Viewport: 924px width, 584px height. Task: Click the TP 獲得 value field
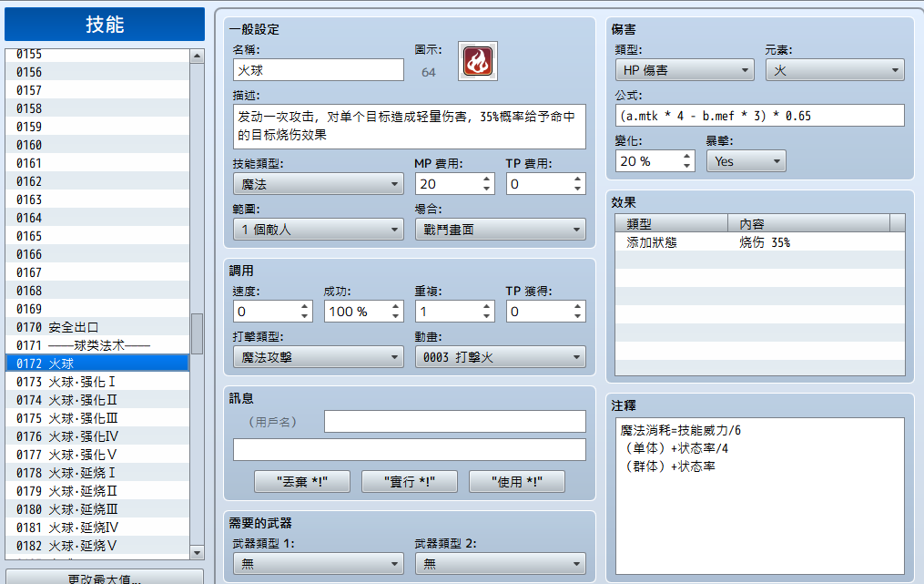click(539, 312)
